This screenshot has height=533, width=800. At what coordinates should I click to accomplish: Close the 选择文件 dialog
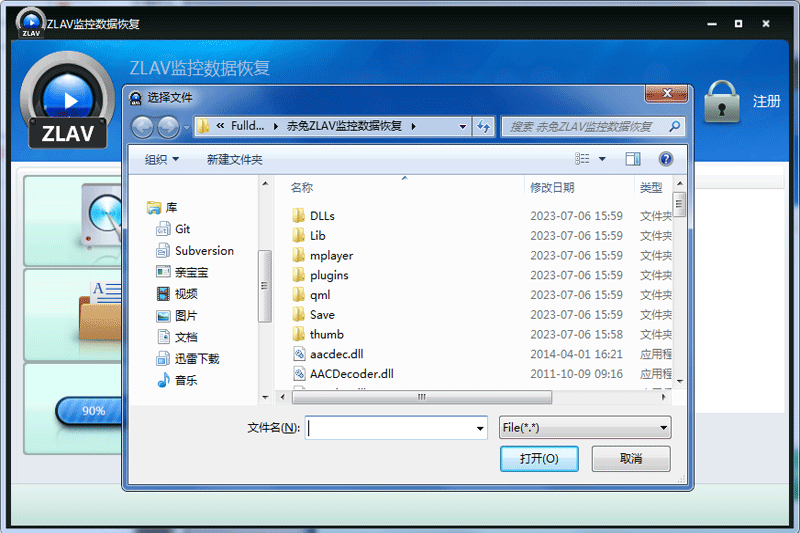pyautogui.click(x=667, y=93)
